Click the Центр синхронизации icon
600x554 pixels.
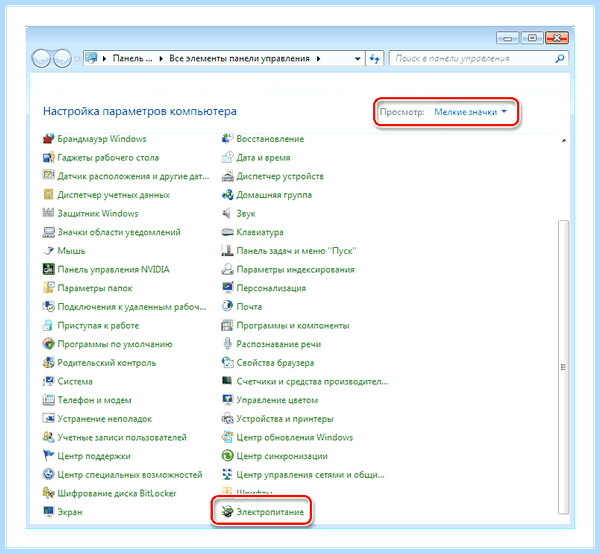click(x=227, y=456)
